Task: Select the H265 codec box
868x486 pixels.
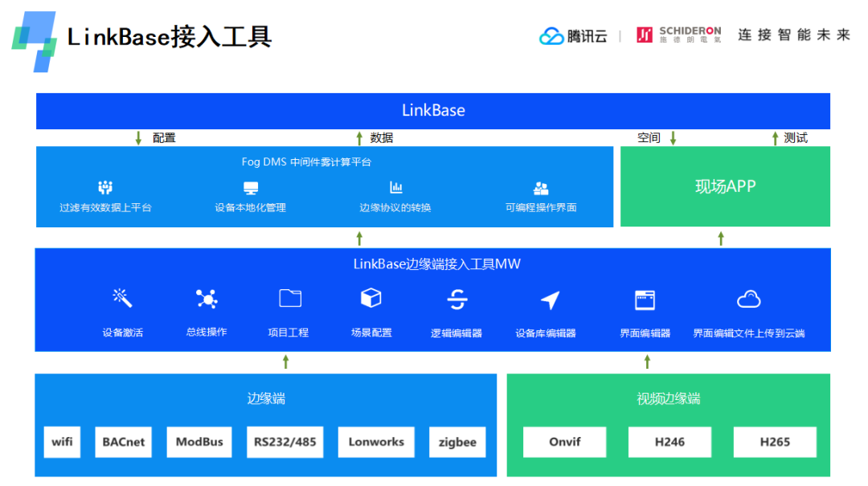Action: [x=775, y=442]
